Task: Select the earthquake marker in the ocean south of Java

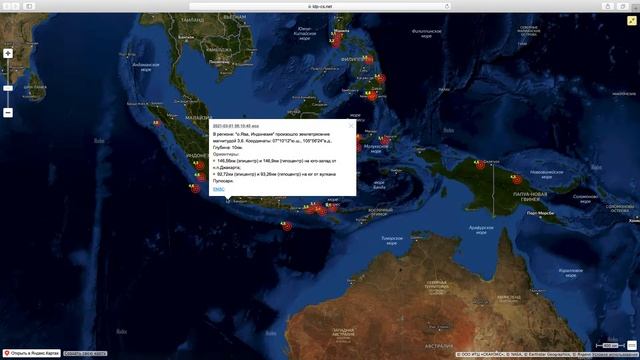Action: click(x=287, y=226)
